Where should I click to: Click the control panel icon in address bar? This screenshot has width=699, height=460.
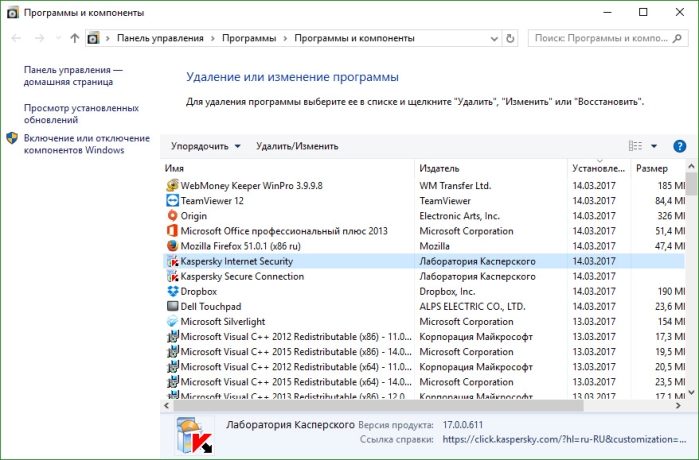pos(93,38)
